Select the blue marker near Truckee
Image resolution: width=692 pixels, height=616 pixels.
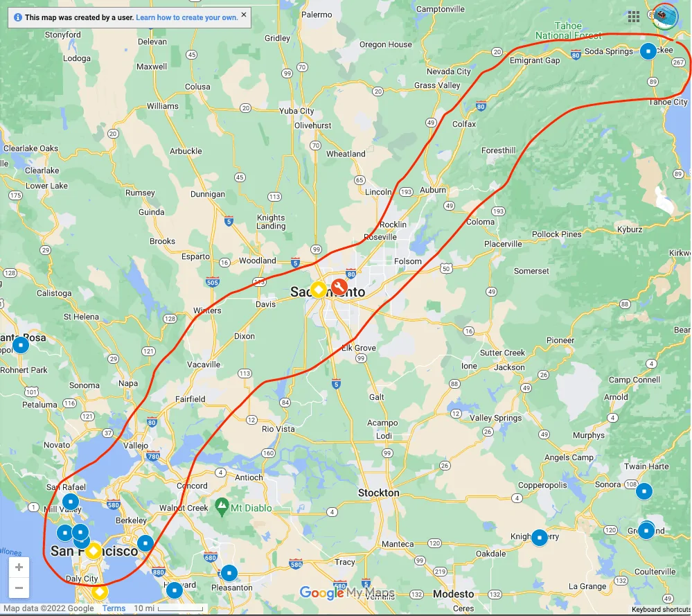click(x=648, y=52)
